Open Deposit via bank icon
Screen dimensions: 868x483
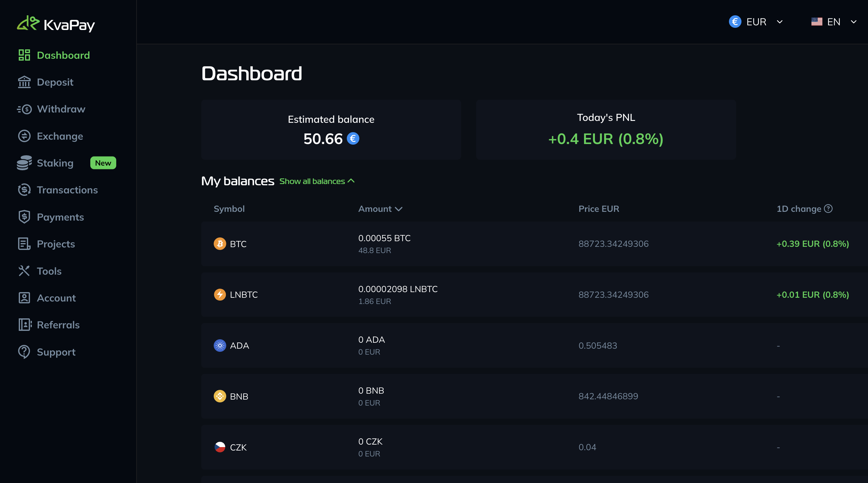click(x=24, y=82)
